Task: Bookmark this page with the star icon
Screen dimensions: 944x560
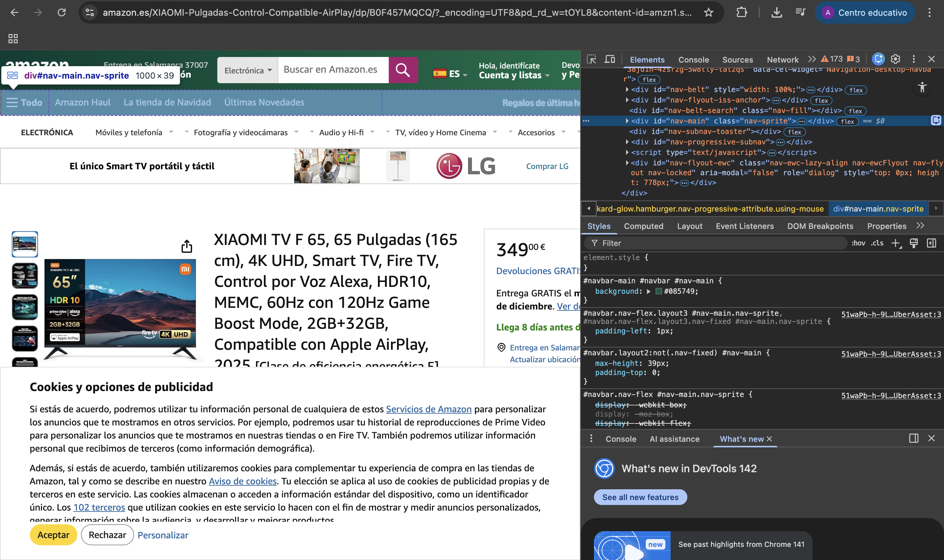Action: (x=708, y=12)
